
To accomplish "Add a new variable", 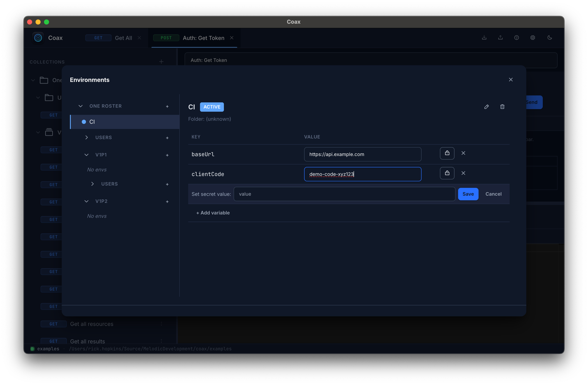I will (213, 213).
